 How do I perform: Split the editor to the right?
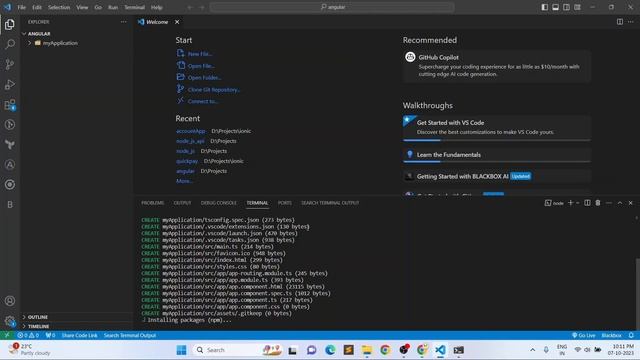[x=620, y=22]
